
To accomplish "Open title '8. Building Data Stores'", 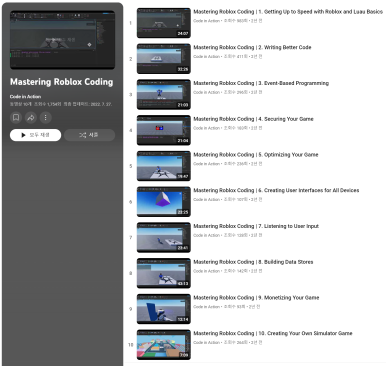I will point(253,262).
